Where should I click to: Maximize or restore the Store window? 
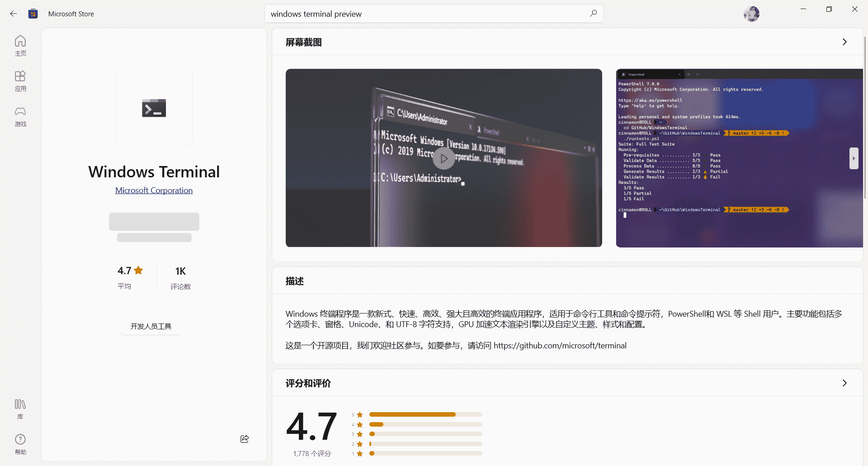(x=829, y=9)
